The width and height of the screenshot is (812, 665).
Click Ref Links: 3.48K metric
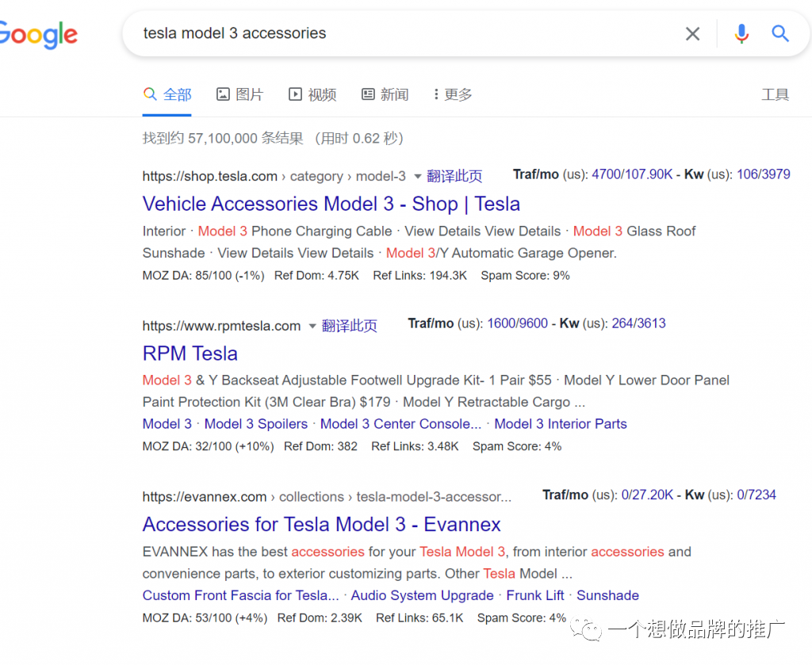[x=415, y=446]
